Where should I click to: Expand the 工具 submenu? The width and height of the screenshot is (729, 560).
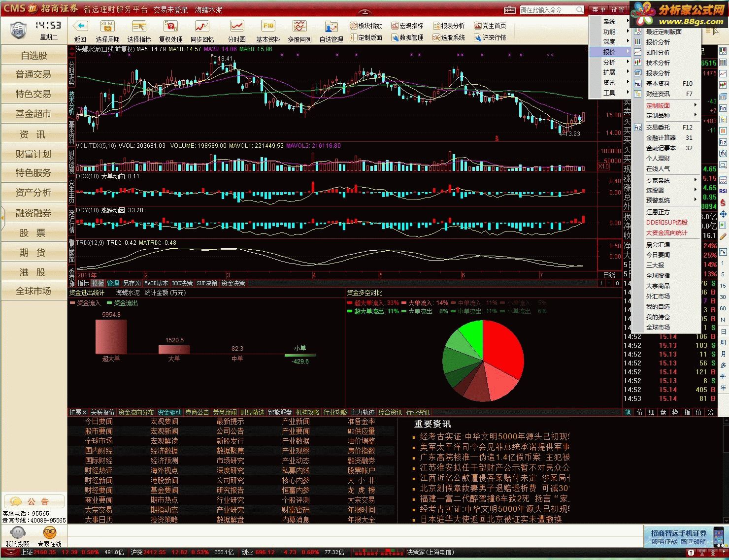[x=610, y=93]
